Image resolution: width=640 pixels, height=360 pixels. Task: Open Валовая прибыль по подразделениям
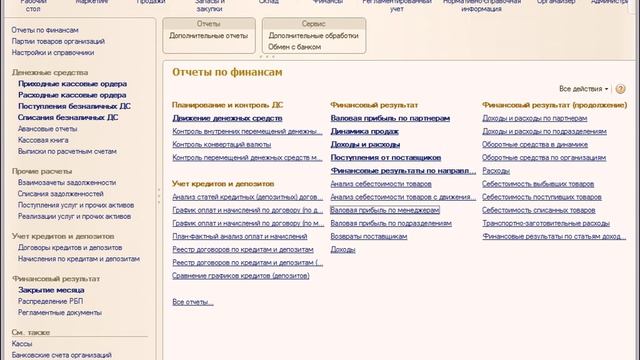coord(391,223)
